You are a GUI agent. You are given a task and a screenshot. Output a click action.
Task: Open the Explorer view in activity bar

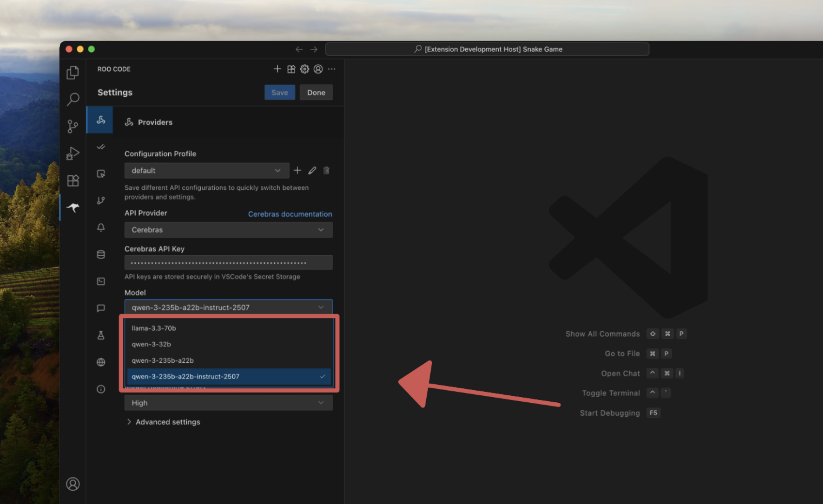pyautogui.click(x=72, y=72)
